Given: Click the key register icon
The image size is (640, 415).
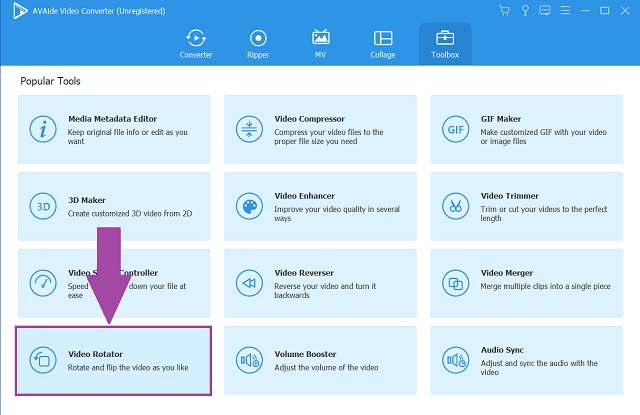Looking at the screenshot, I should 525,10.
